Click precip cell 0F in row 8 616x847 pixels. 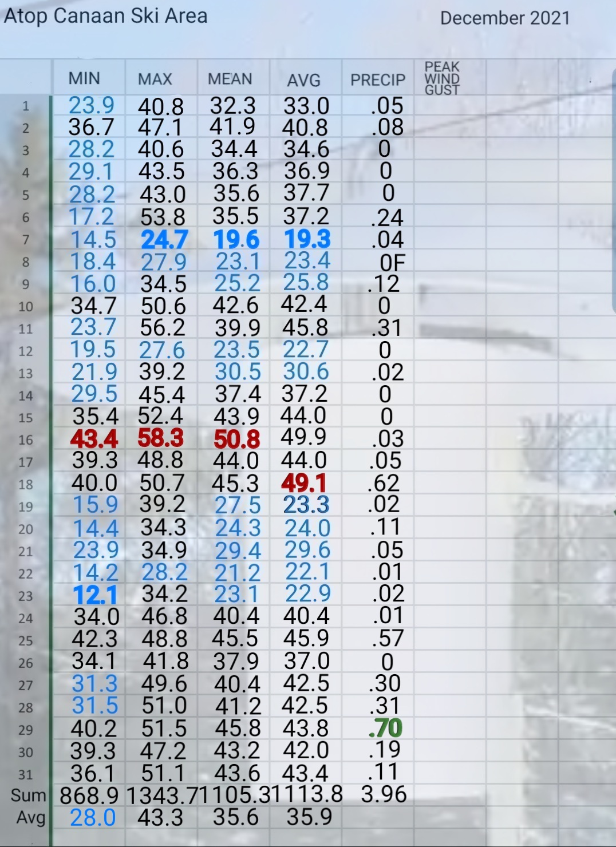tap(393, 263)
